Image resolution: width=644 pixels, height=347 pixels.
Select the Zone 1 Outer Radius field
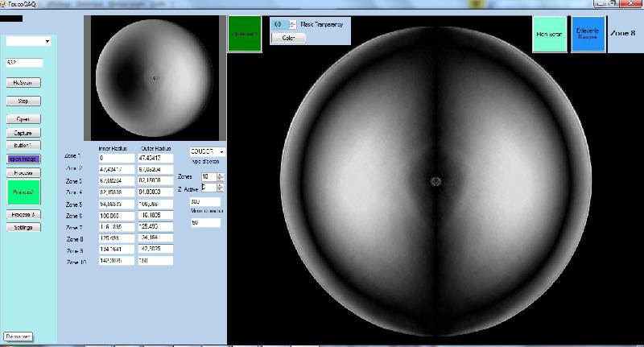click(155, 158)
